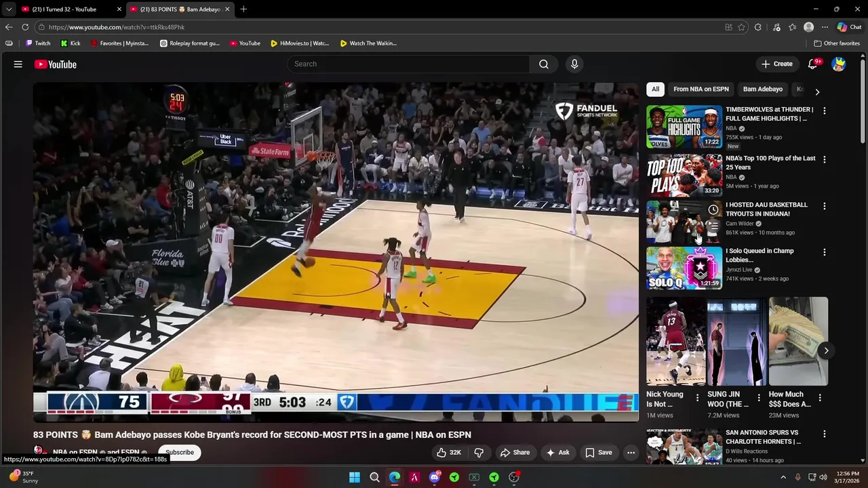
Task: Select From NBA on ESPN chip
Action: [701, 89]
